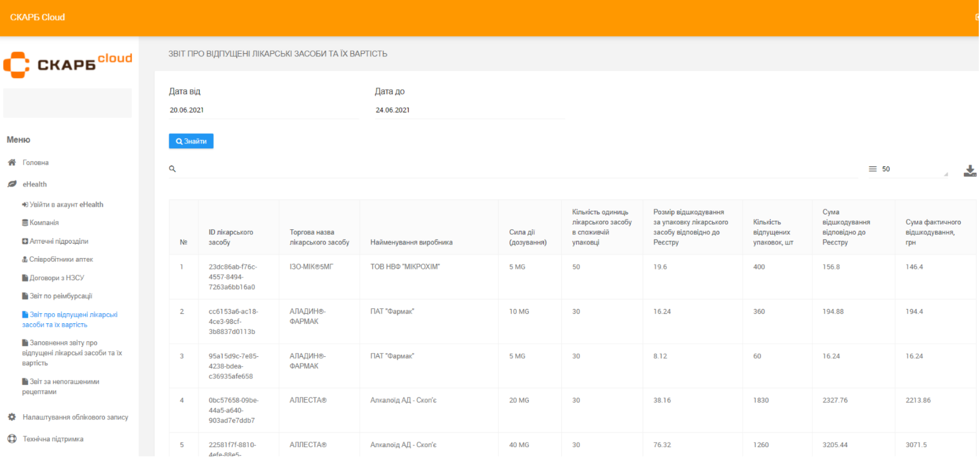Click the Знайти button

click(x=191, y=141)
